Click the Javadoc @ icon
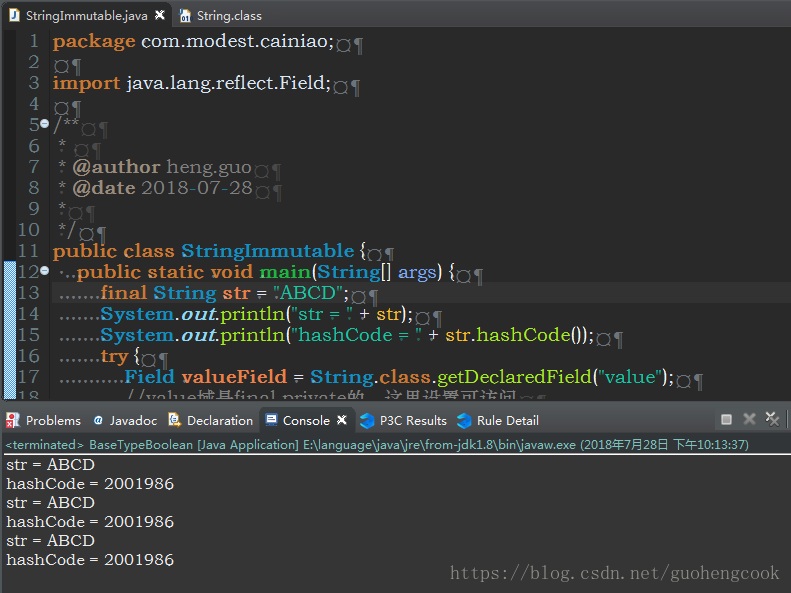Screen dimensions: 791x593 click(98, 420)
